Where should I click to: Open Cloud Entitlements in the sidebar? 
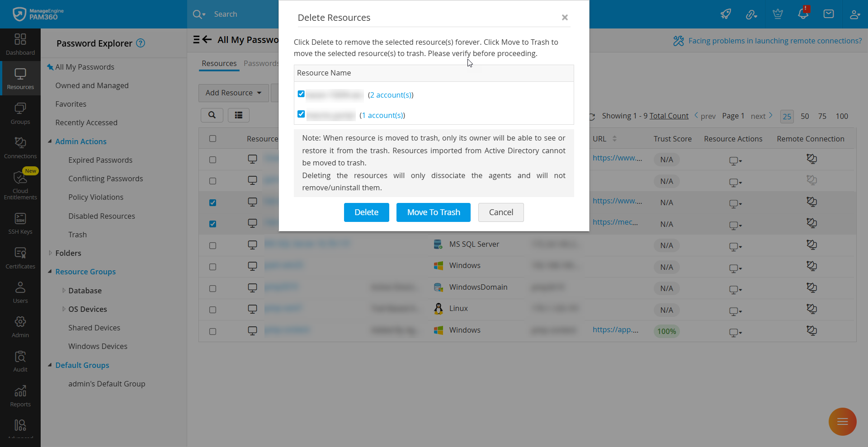point(20,184)
